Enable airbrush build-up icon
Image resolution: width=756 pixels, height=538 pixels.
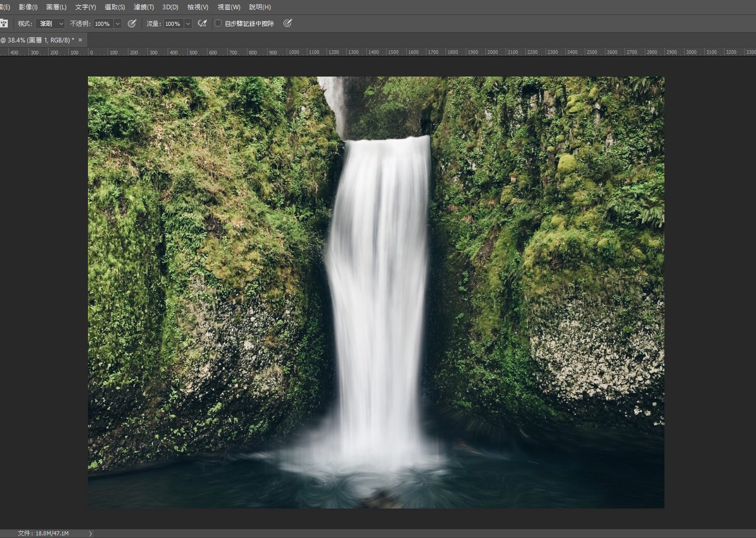pyautogui.click(x=202, y=23)
